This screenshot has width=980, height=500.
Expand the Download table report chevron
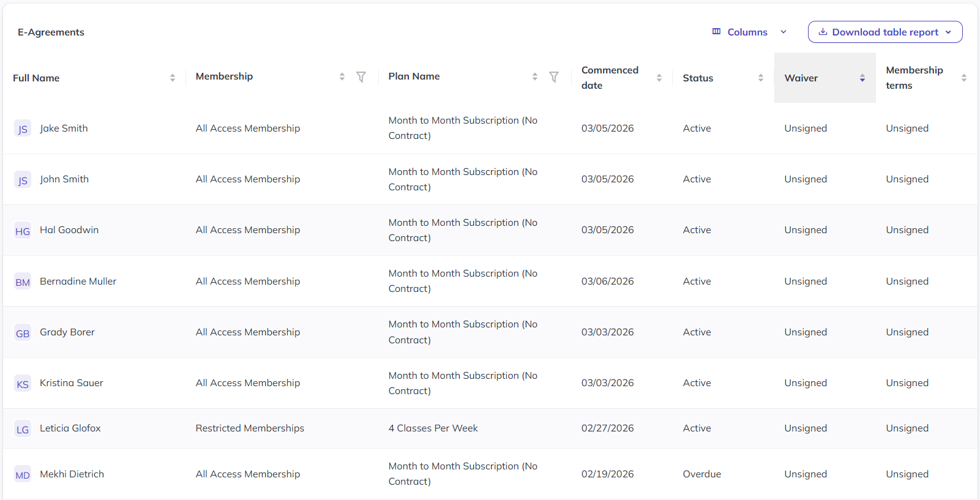coord(949,32)
